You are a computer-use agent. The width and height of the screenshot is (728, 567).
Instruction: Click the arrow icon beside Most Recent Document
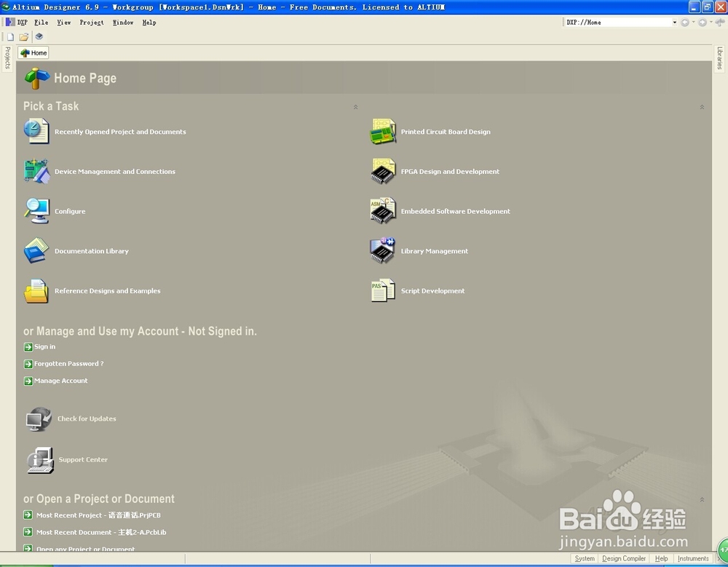tap(28, 532)
